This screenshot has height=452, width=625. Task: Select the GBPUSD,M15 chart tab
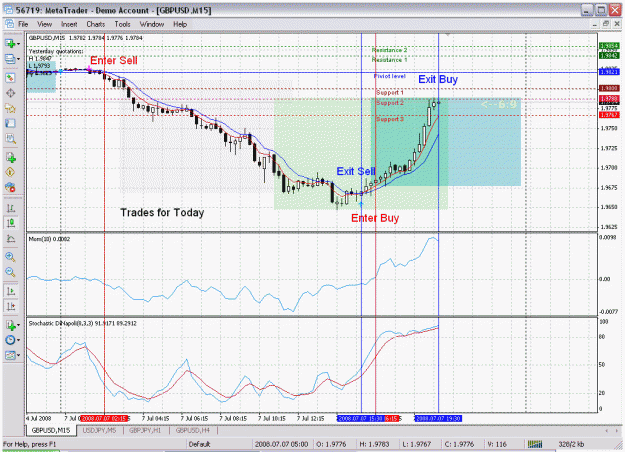51,430
